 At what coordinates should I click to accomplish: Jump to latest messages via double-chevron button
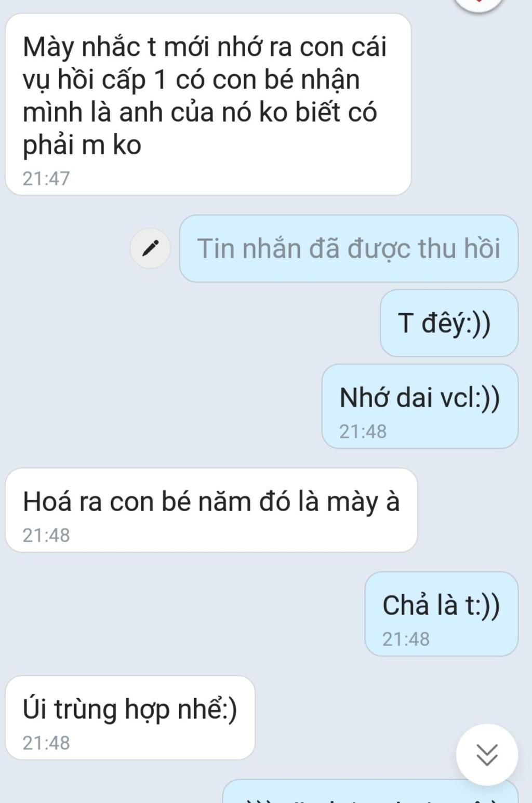tap(487, 754)
